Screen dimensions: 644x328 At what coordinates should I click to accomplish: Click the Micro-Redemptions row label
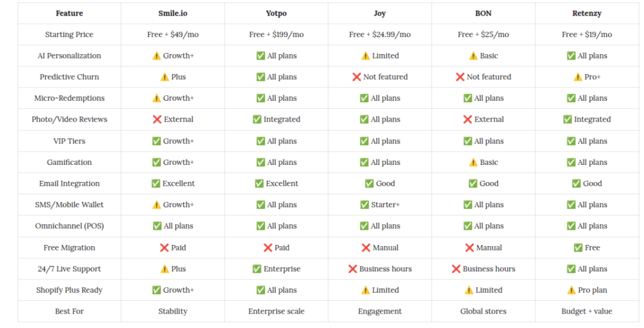[69, 98]
